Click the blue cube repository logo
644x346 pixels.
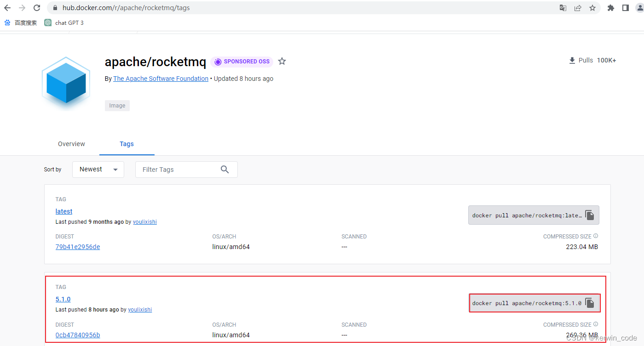click(x=65, y=83)
